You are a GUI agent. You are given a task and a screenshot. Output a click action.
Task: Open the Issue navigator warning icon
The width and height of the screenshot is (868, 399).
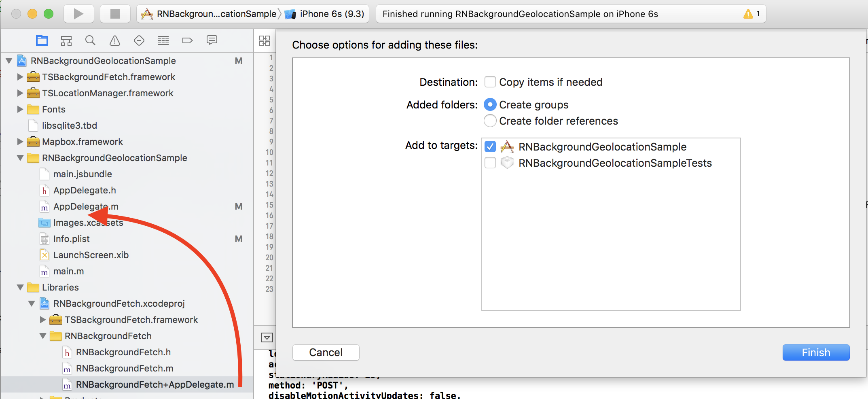(x=115, y=40)
